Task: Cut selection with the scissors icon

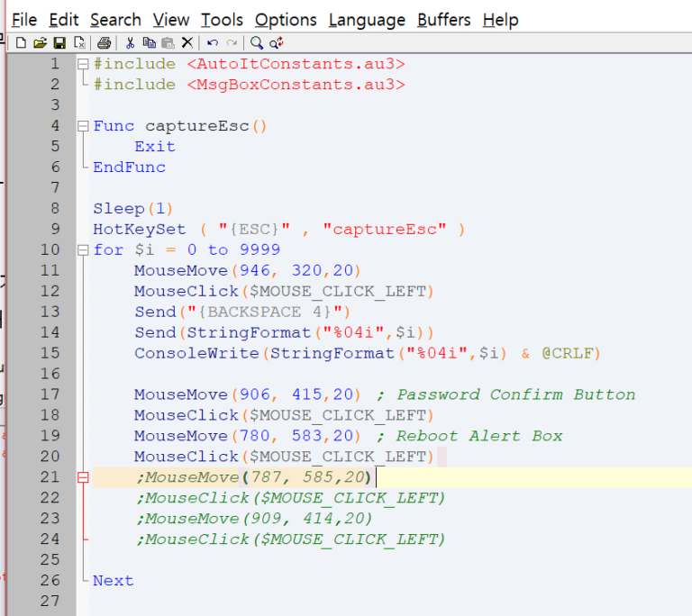Action: [x=130, y=42]
